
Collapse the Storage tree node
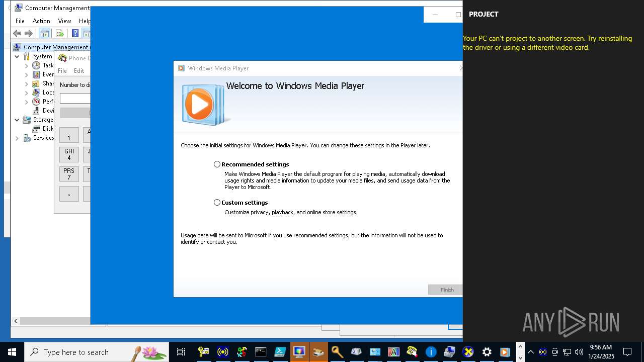17,120
